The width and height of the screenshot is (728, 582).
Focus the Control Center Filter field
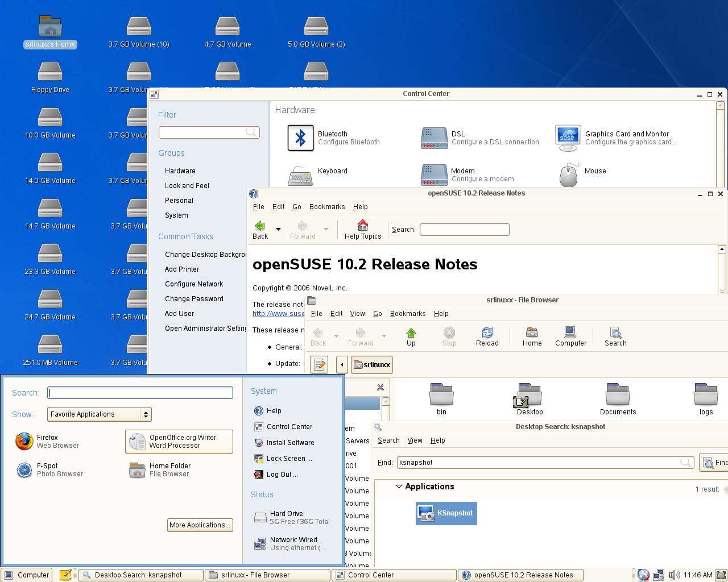click(x=209, y=132)
